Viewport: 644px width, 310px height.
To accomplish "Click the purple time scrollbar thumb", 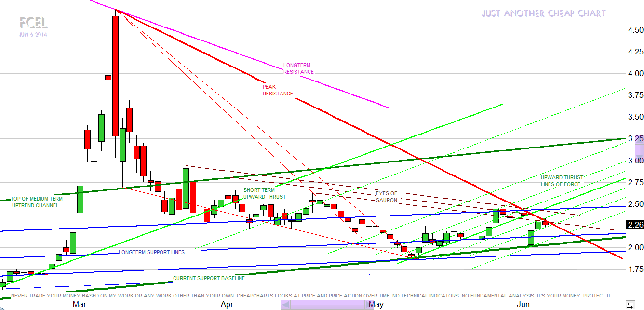I will click(x=328, y=305).
